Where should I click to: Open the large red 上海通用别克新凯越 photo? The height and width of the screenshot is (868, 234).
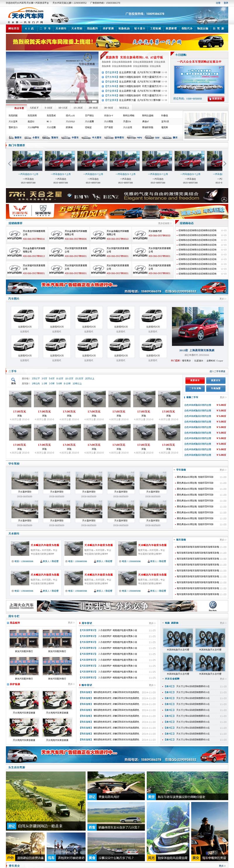coord(197,326)
